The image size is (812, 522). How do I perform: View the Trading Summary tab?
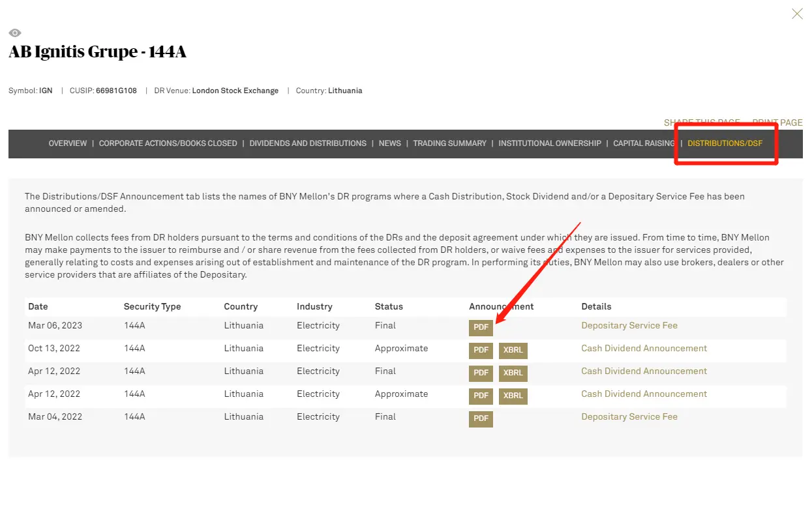point(449,143)
